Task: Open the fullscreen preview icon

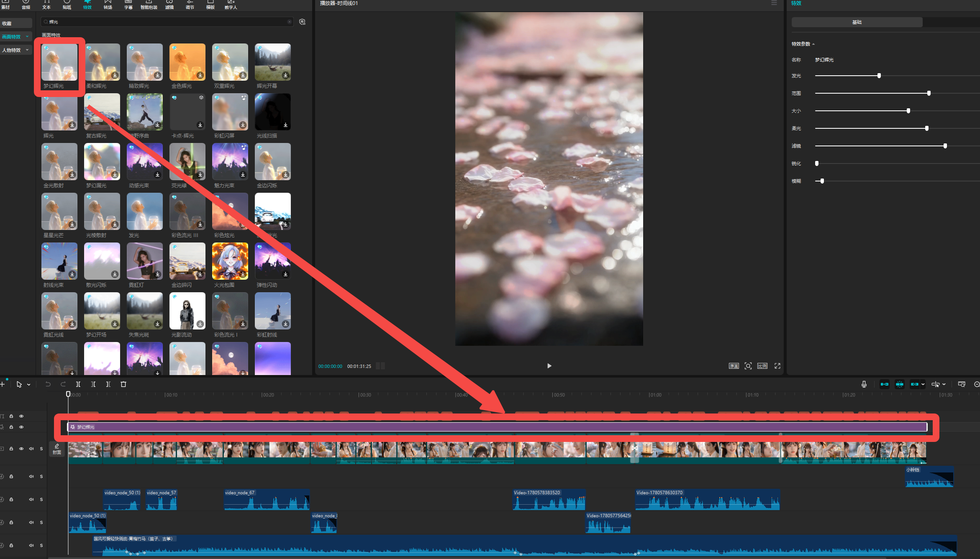Action: tap(777, 366)
